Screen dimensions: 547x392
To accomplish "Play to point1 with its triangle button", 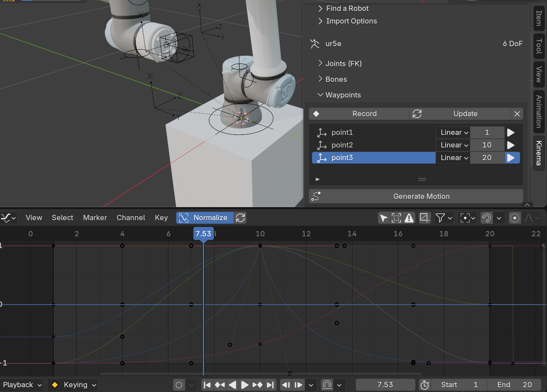I will (x=511, y=132).
